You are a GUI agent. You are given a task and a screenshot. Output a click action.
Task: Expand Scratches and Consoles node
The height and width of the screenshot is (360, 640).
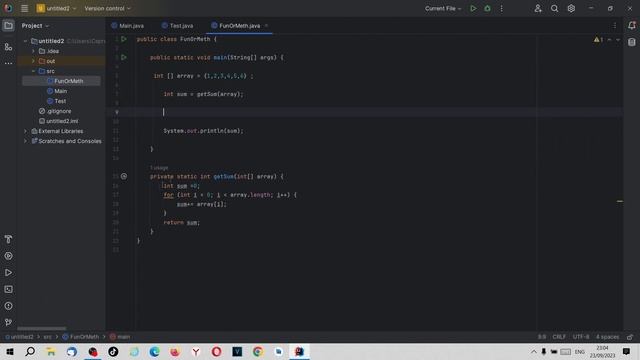(25, 141)
